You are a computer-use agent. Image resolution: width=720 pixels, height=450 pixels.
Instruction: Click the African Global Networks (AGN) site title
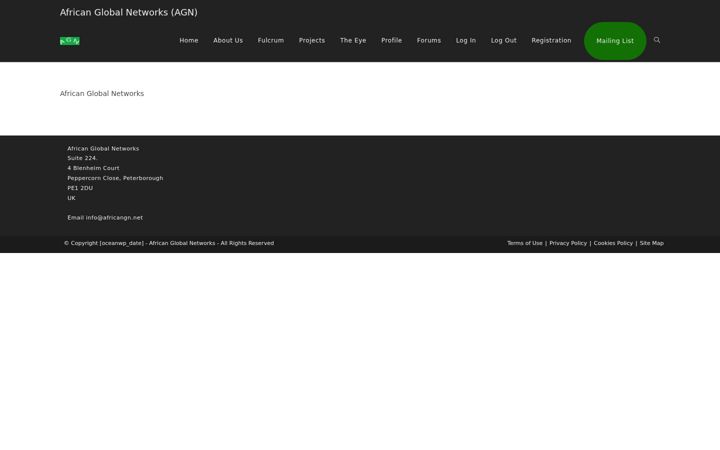(129, 12)
